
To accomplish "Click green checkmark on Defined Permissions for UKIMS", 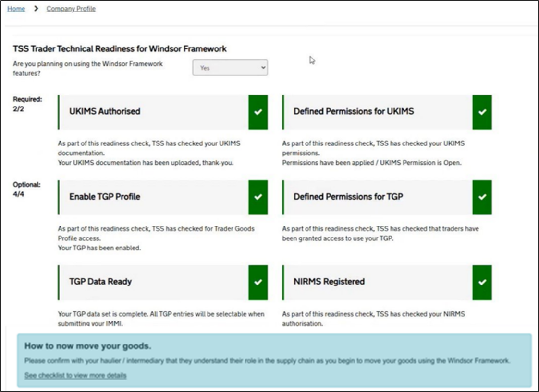I will pos(482,112).
